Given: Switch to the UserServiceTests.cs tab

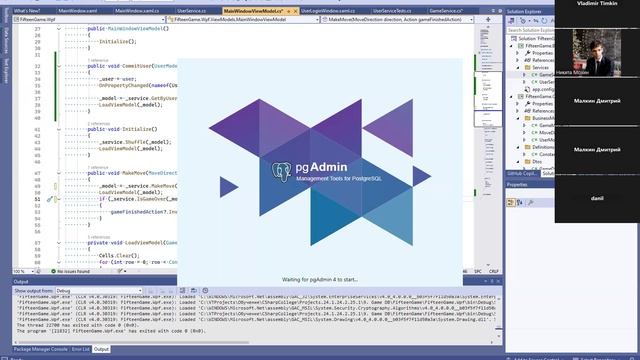Looking at the screenshot, I should click(392, 11).
